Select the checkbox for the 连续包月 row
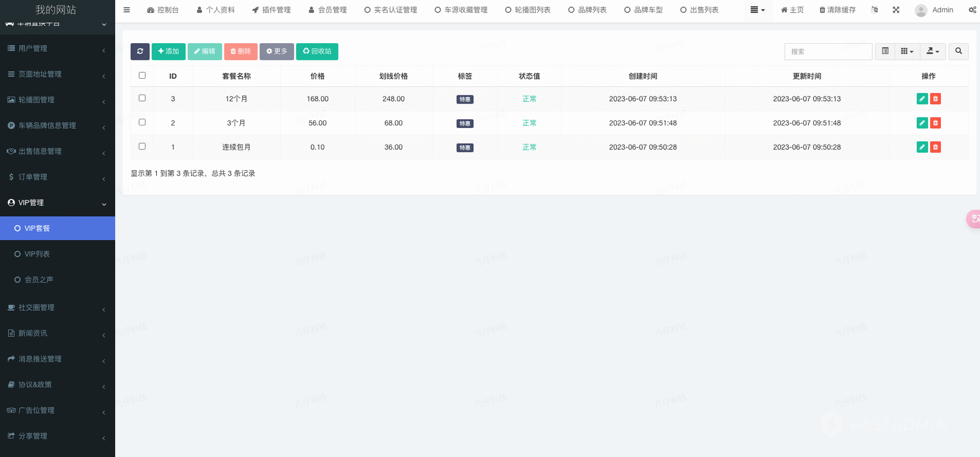 click(x=142, y=146)
